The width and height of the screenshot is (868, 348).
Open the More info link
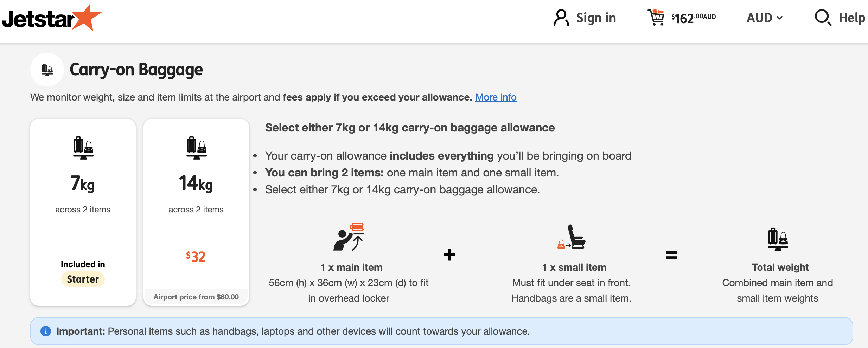click(x=496, y=97)
